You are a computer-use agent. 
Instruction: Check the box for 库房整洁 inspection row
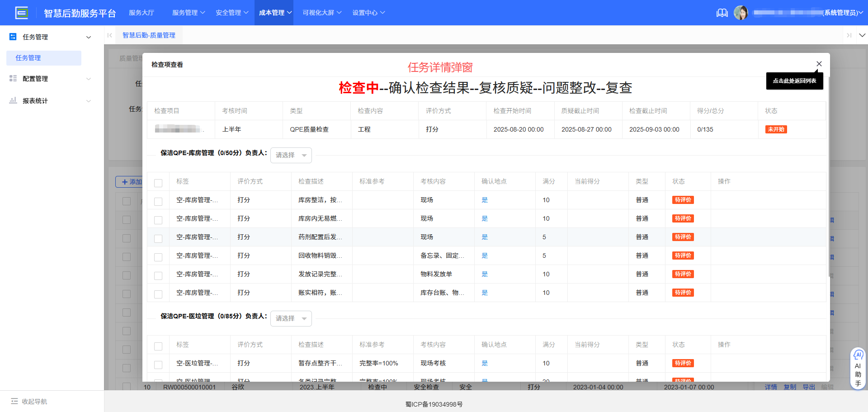pyautogui.click(x=158, y=201)
